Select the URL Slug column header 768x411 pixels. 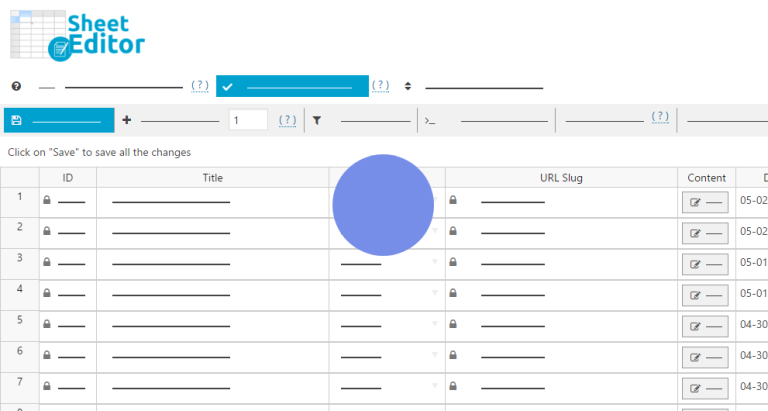coord(561,178)
